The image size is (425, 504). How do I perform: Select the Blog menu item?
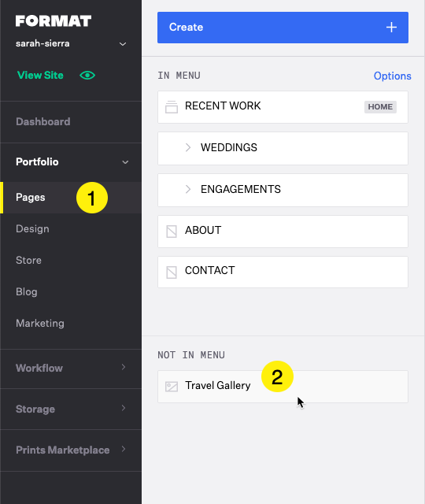tap(27, 292)
